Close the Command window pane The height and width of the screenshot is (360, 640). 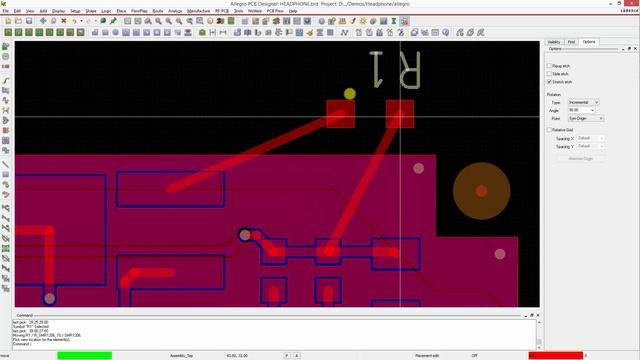click(538, 315)
